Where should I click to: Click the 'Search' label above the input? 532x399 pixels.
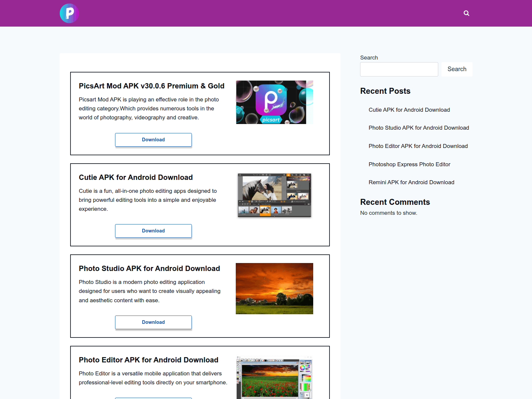(369, 58)
